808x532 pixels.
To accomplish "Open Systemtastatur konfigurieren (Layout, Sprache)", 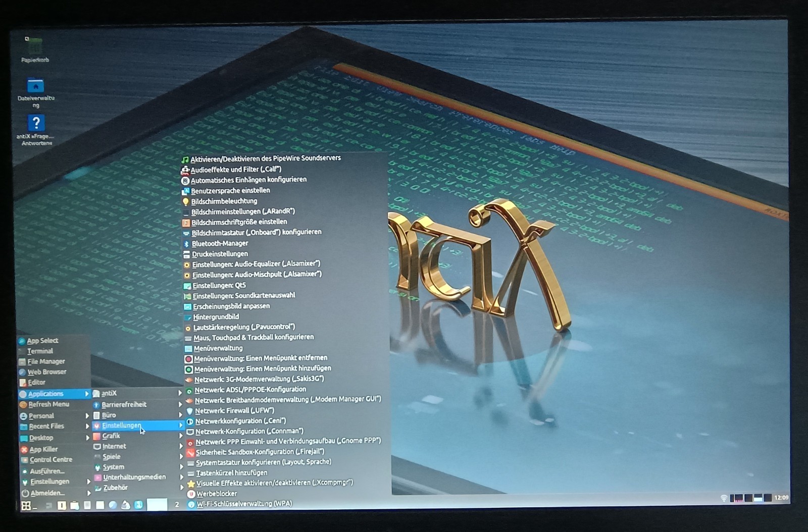I will coord(264,462).
